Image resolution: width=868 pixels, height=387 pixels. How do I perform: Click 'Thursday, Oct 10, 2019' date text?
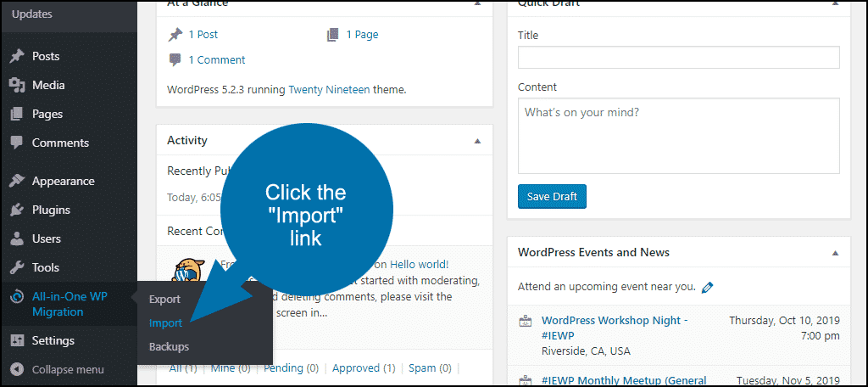coord(784,321)
